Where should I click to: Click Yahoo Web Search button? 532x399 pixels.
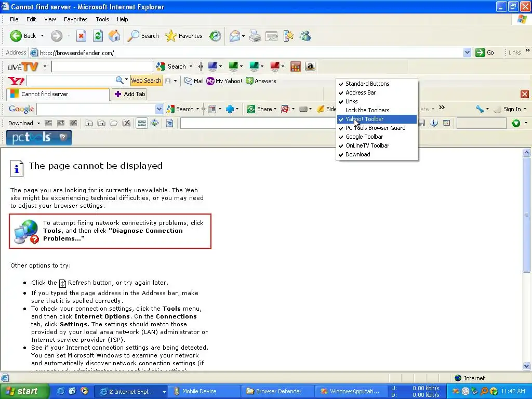coord(146,81)
